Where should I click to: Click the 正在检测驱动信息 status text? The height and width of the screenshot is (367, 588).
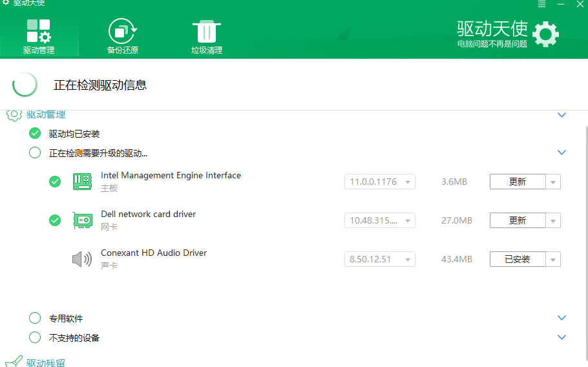100,85
